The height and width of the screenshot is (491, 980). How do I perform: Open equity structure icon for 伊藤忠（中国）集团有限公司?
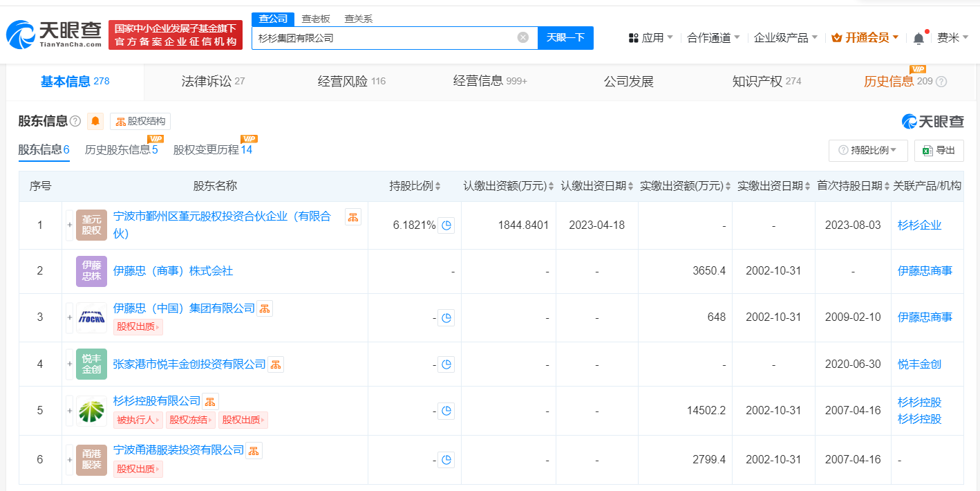(x=265, y=308)
